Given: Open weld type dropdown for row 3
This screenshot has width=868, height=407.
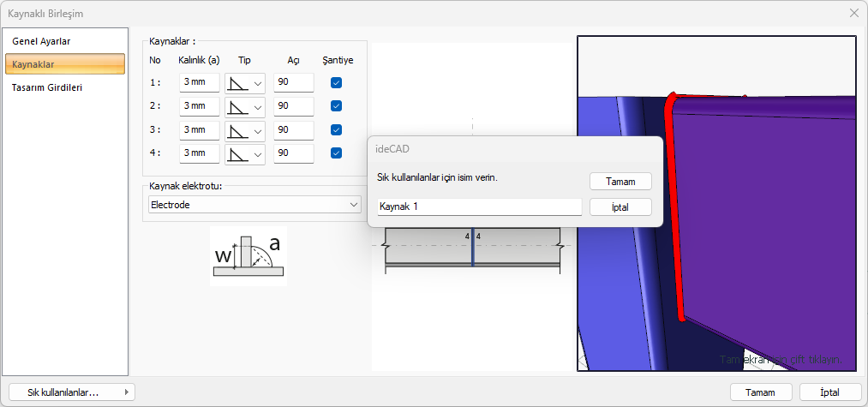Looking at the screenshot, I should click(245, 130).
